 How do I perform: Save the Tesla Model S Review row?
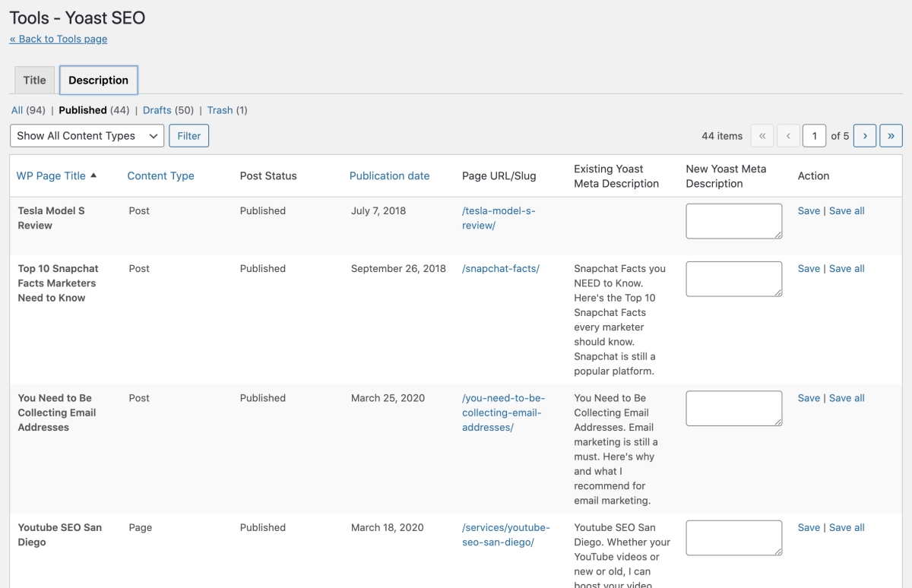(809, 211)
